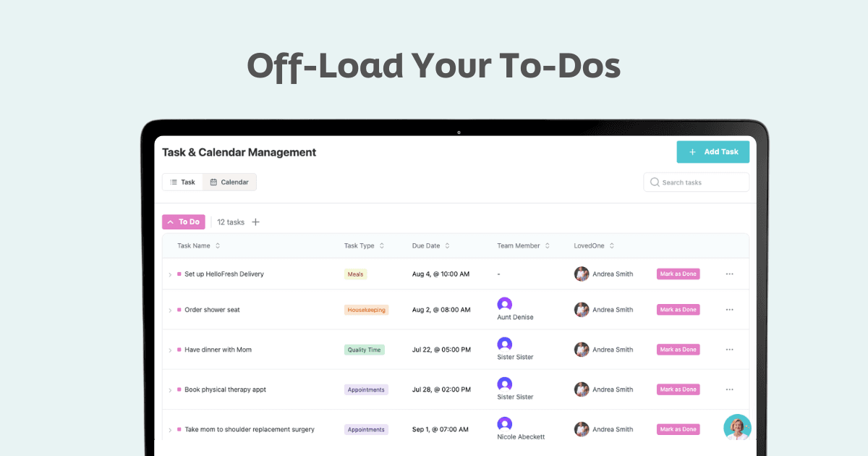Click Aunt Denise's avatar on Order shower seat row
Screen dimensions: 868x456
(x=504, y=304)
